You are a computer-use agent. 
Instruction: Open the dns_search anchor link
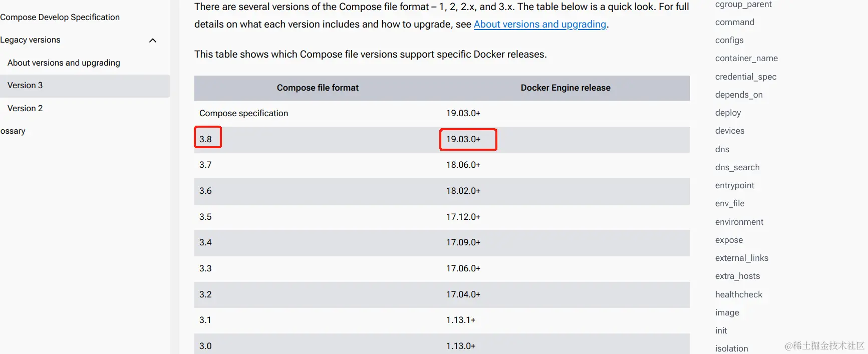[x=737, y=167]
